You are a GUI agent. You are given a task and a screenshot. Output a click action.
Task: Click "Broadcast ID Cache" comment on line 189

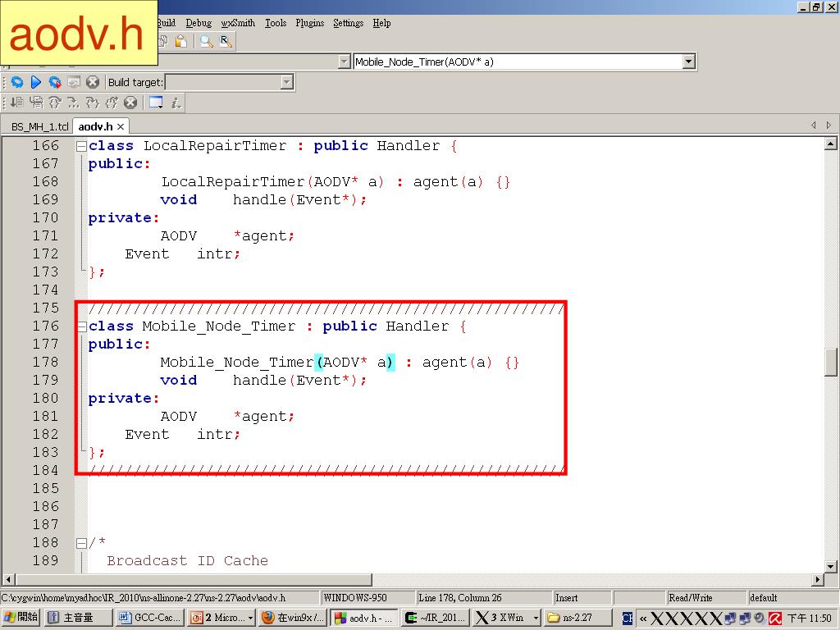coord(188,561)
